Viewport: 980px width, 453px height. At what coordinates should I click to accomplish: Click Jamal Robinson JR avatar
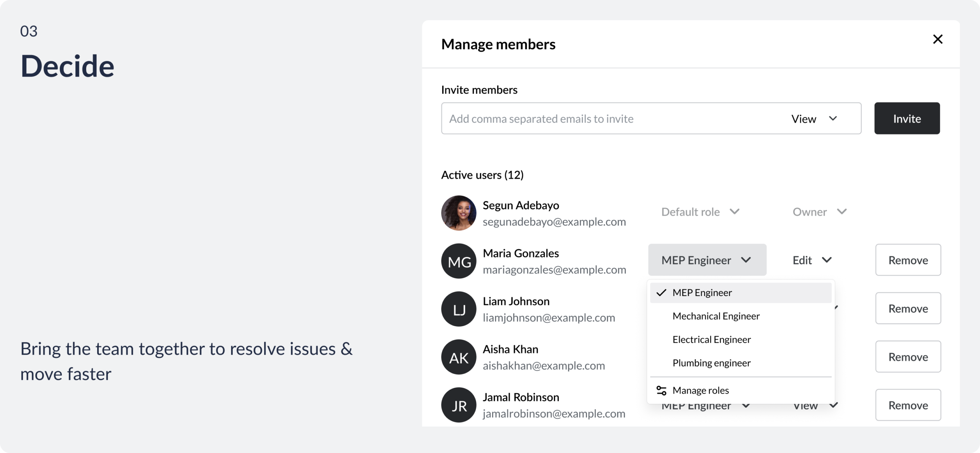[459, 405]
